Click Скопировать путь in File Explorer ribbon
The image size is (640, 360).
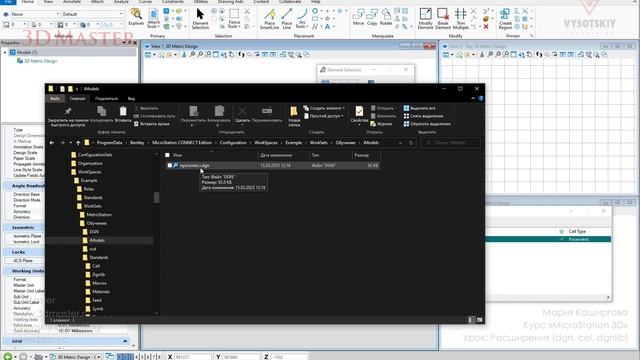[x=154, y=116]
